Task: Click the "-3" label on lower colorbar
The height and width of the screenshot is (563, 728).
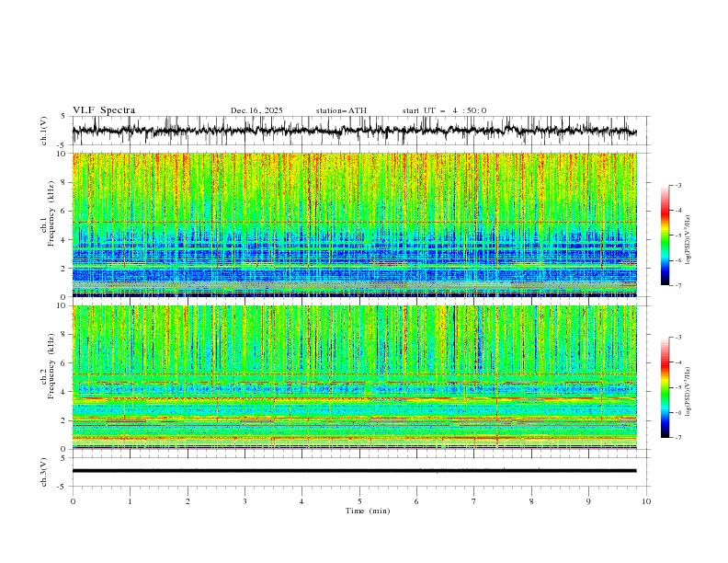Action: pos(677,338)
